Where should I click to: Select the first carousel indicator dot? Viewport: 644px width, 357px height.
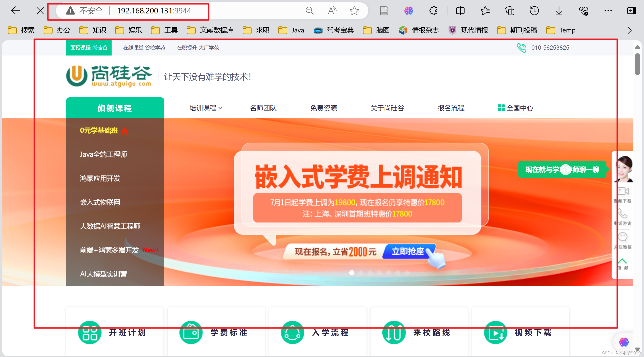[352, 273]
